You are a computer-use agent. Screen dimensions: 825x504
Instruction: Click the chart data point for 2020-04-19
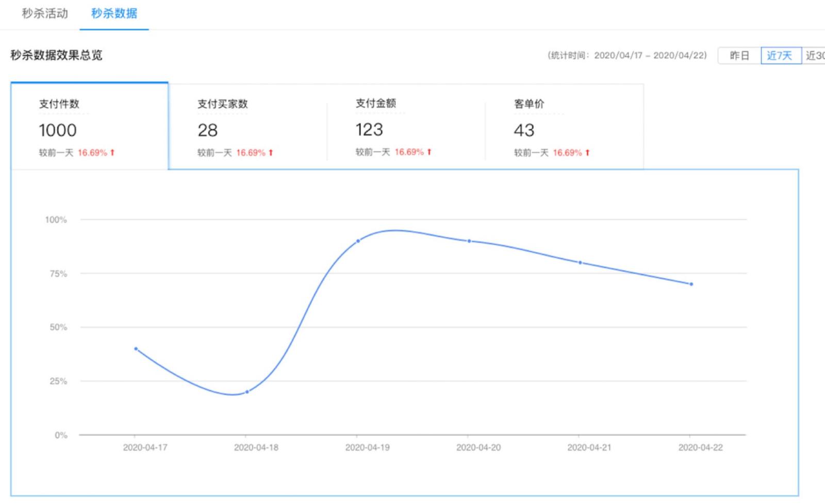[358, 241]
